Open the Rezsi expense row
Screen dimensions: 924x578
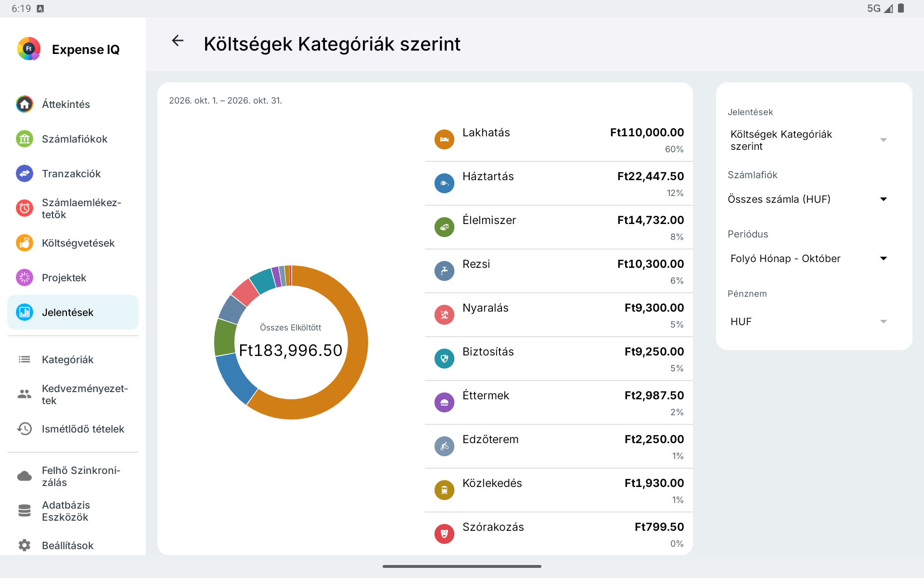coord(559,271)
